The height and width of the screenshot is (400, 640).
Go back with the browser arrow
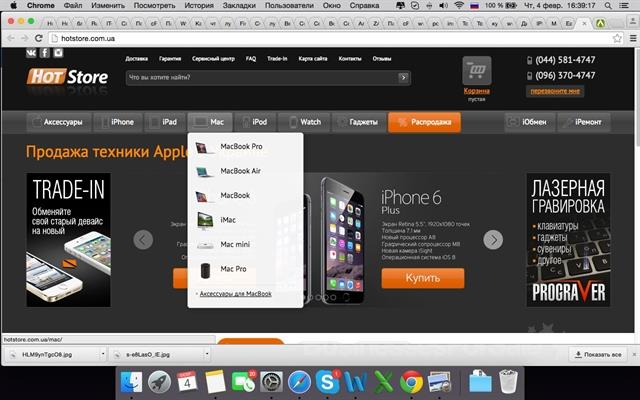[x=11, y=38]
